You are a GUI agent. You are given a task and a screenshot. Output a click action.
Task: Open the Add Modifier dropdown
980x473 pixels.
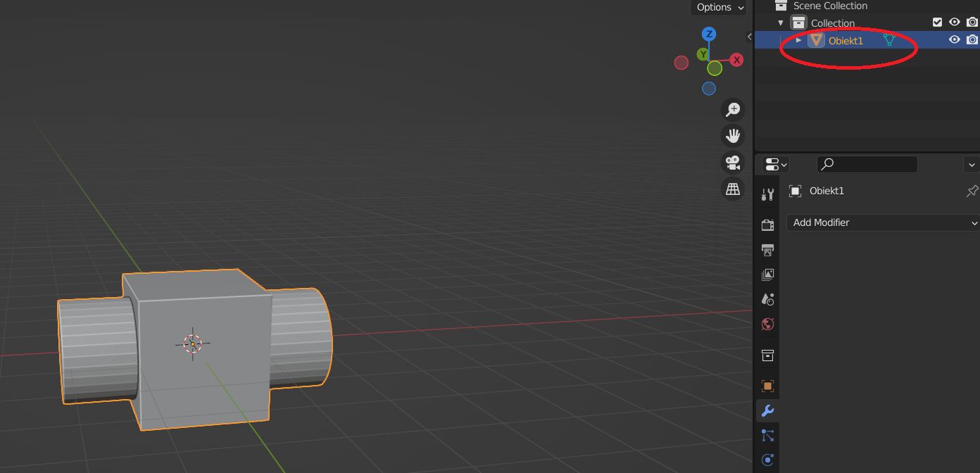883,222
